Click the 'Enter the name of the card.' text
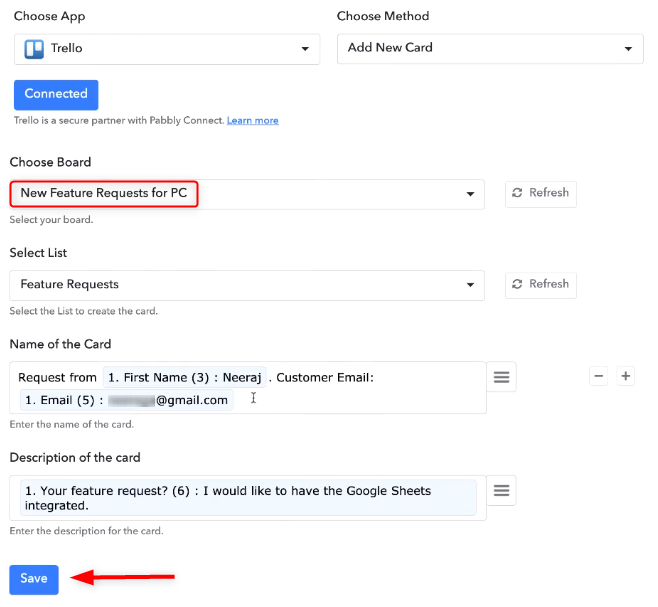Viewport: 658px width, 607px height. (x=72, y=424)
